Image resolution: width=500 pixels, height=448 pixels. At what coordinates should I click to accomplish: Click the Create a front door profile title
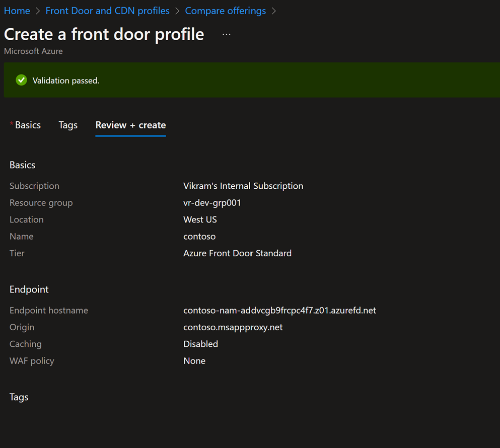[x=104, y=34]
